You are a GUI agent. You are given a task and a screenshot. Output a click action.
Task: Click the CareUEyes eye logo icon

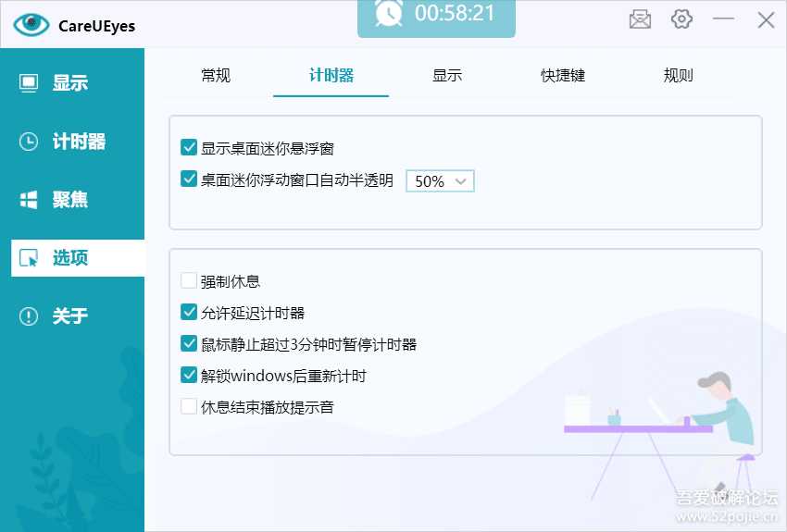(x=31, y=25)
